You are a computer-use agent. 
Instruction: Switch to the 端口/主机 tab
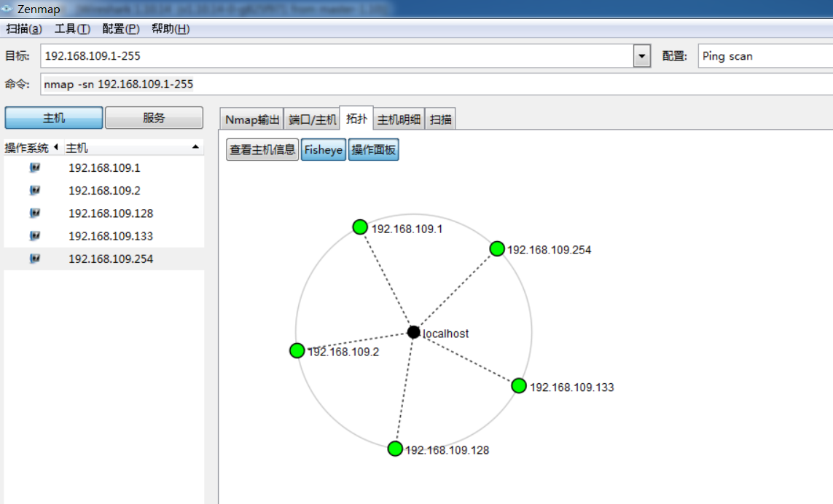[x=312, y=119]
